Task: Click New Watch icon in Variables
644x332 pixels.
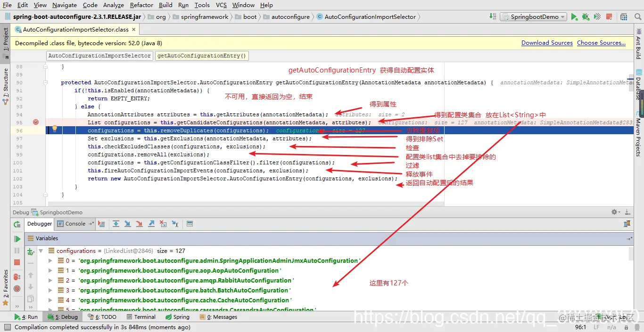Action: tap(31, 252)
